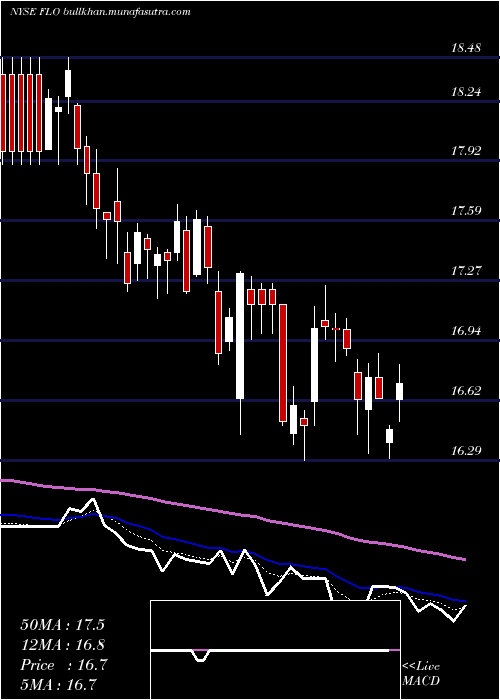Click the 50MA : 17.5 reading
500x700 pixels.
pos(62,625)
